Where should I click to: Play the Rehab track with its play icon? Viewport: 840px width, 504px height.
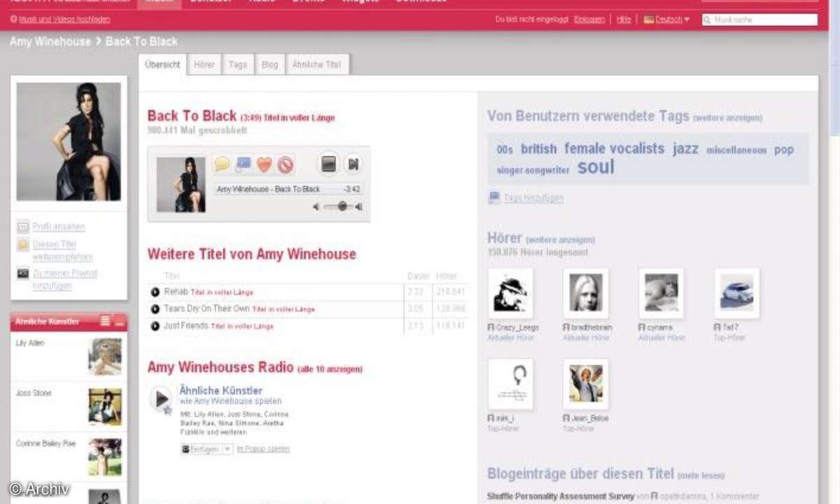[x=155, y=292]
